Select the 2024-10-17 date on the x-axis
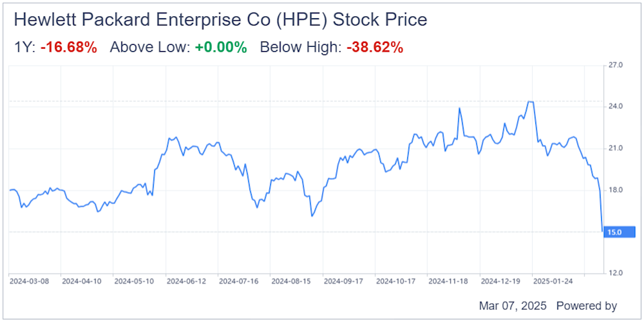This screenshot has height=322, width=644. [x=396, y=281]
